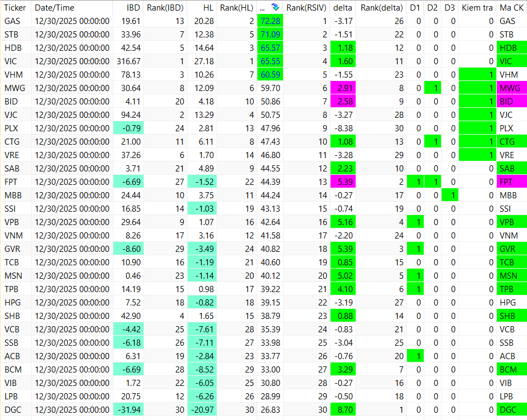Select MWG in the Ticker column

(15, 88)
